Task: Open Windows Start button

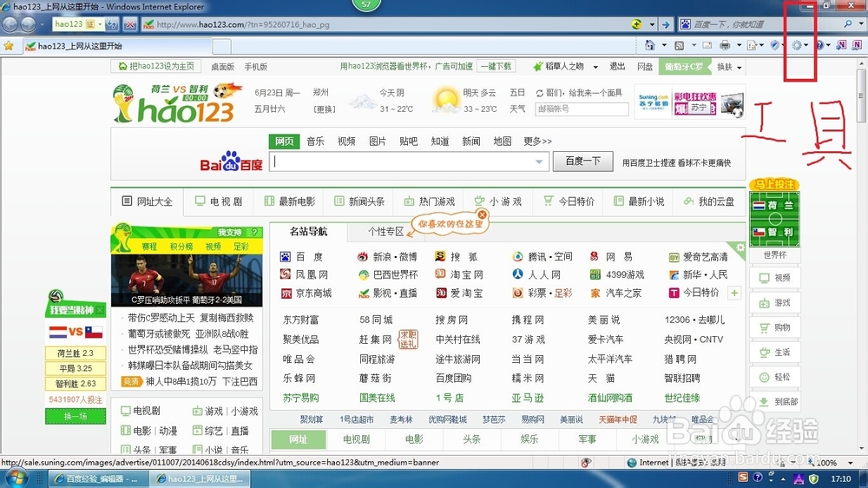Action: pyautogui.click(x=15, y=478)
